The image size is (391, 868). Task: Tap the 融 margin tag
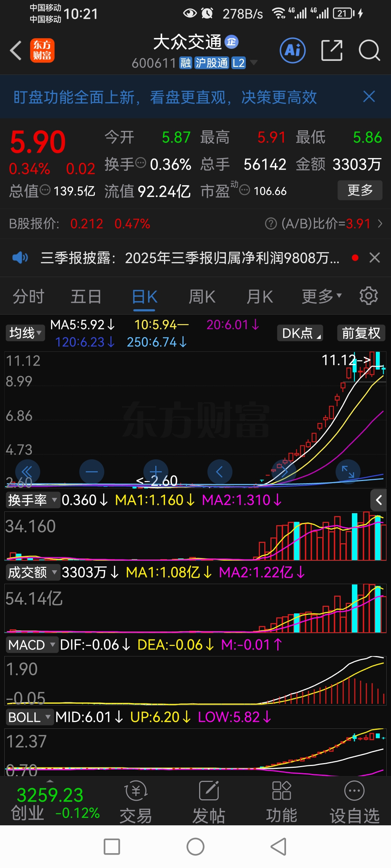point(186,63)
